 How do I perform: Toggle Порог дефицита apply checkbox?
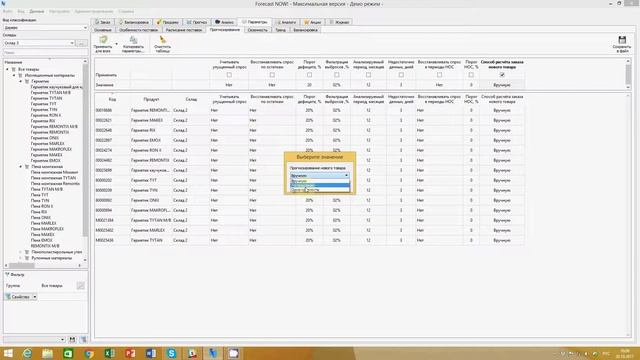tap(309, 75)
